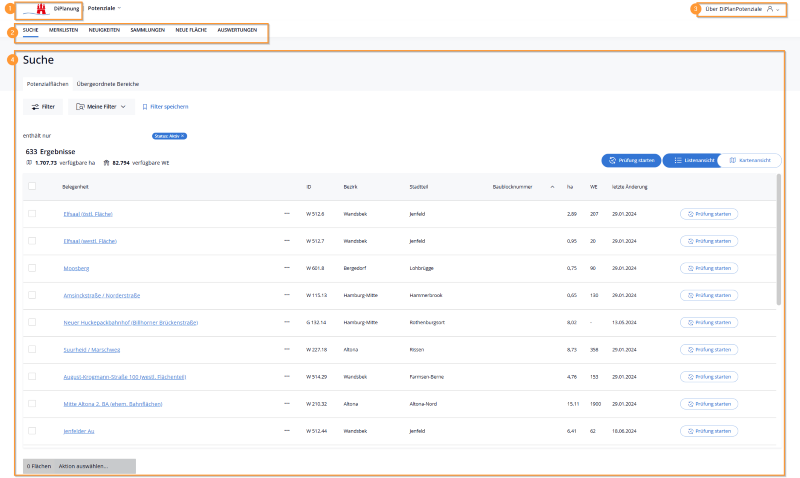Switch to Kartenansicht map view
Viewport: 800px width, 478px height.
click(751, 160)
